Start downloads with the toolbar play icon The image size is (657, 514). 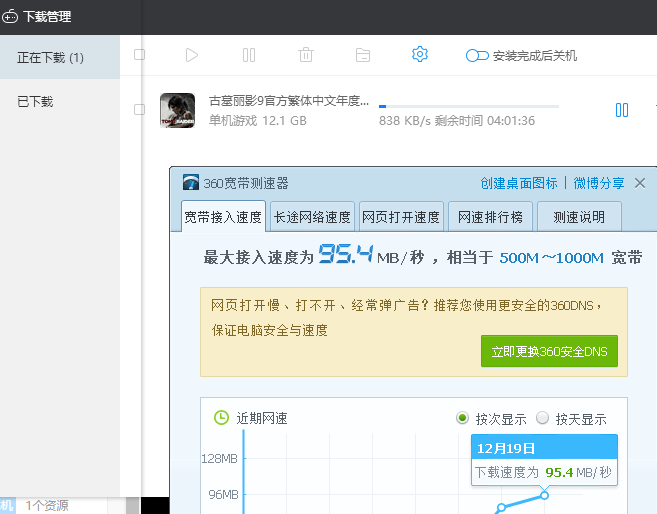point(191,55)
